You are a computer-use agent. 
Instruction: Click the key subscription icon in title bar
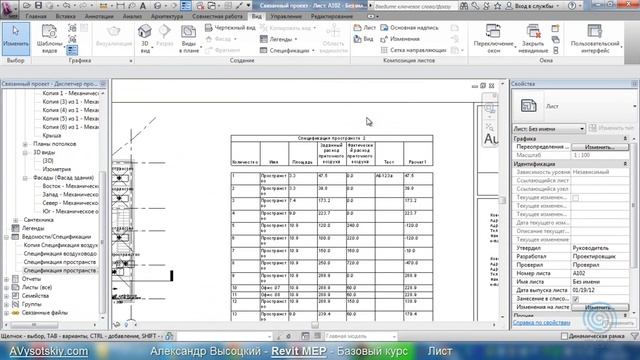476,6
